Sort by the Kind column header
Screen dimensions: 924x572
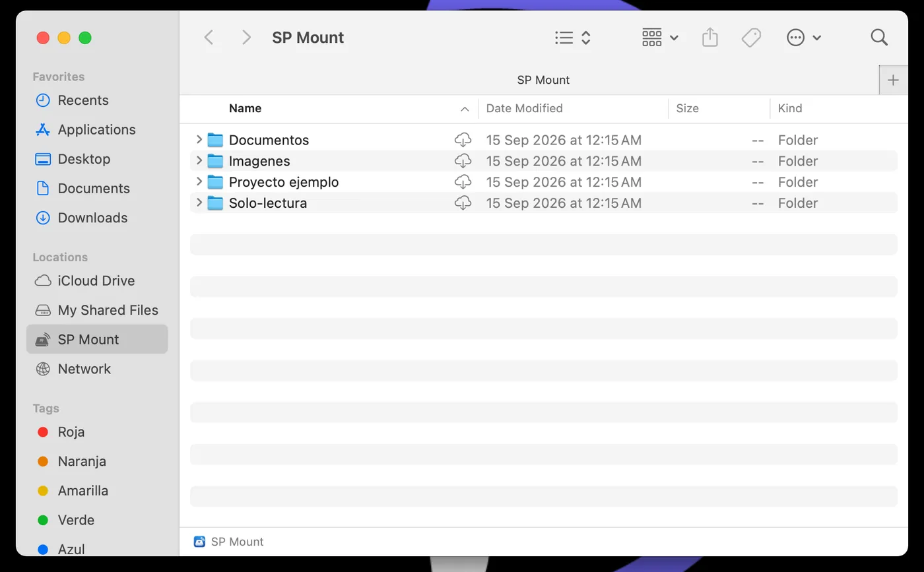790,108
